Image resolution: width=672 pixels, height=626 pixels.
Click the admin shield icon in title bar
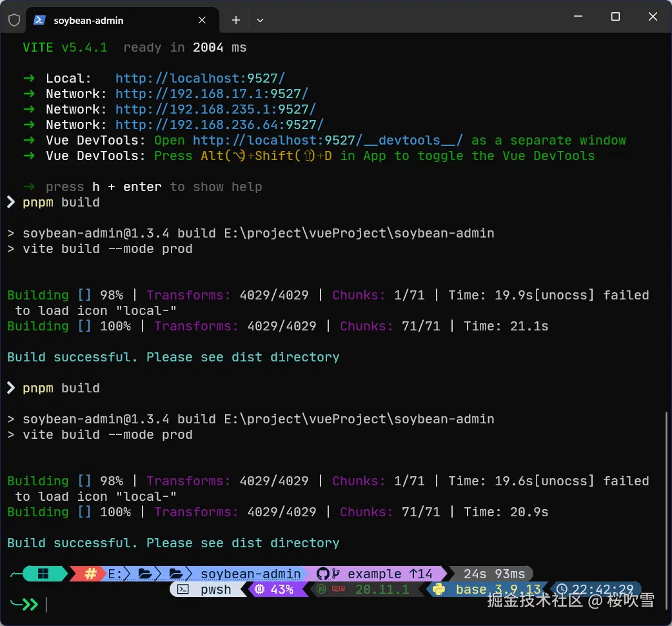14,20
